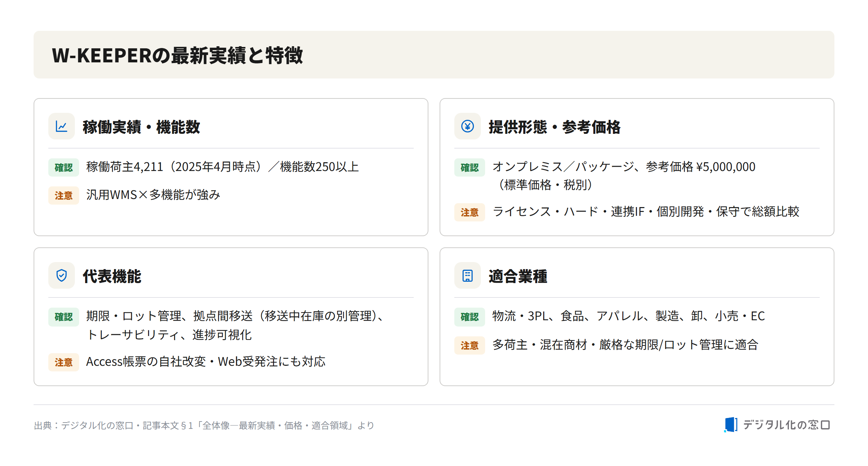The height and width of the screenshot is (466, 868).
Task: Click the 出典 source citation text
Action: (204, 425)
